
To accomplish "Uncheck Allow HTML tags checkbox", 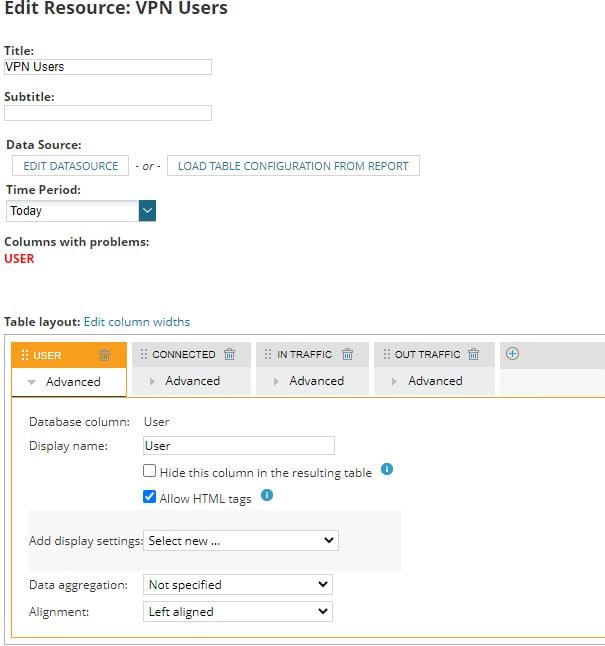I will tap(150, 497).
